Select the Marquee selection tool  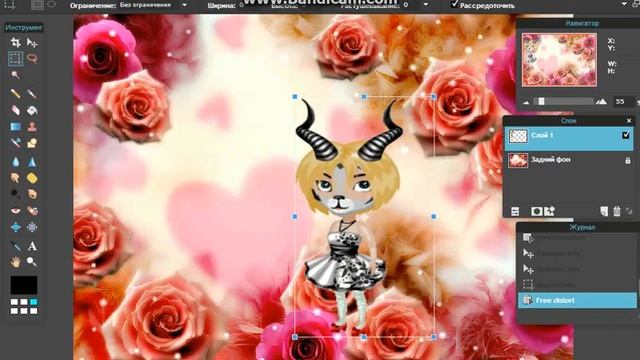tap(16, 59)
